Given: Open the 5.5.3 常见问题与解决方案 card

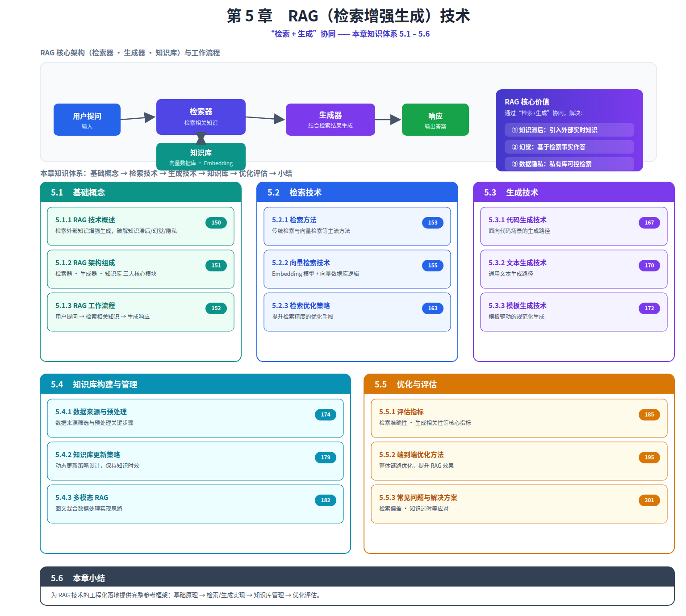Looking at the screenshot, I should (x=519, y=504).
